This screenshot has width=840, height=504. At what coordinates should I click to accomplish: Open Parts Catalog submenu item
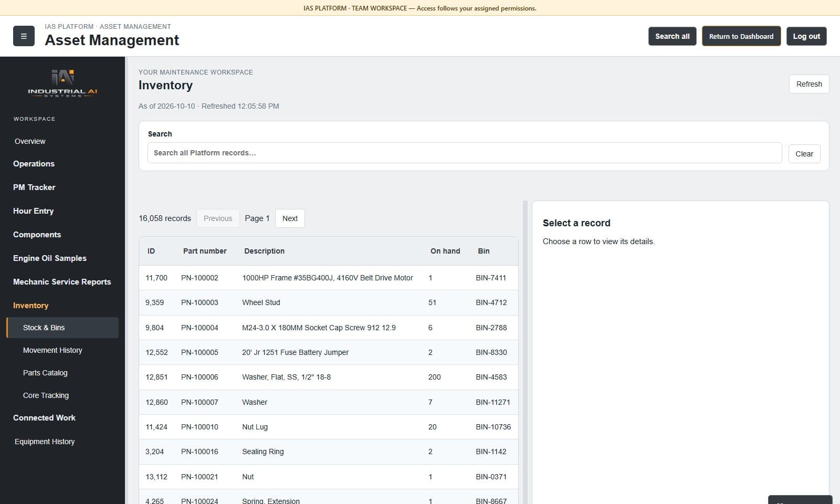[x=45, y=373]
